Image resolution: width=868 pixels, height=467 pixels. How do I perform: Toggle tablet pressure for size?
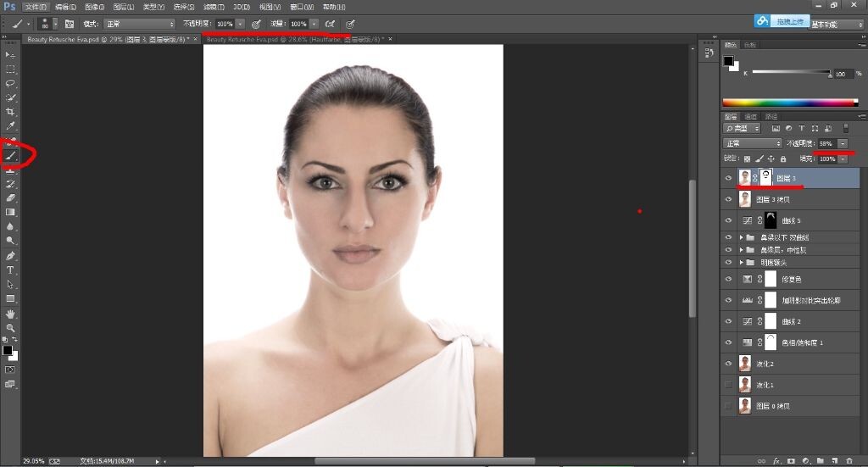pos(350,24)
